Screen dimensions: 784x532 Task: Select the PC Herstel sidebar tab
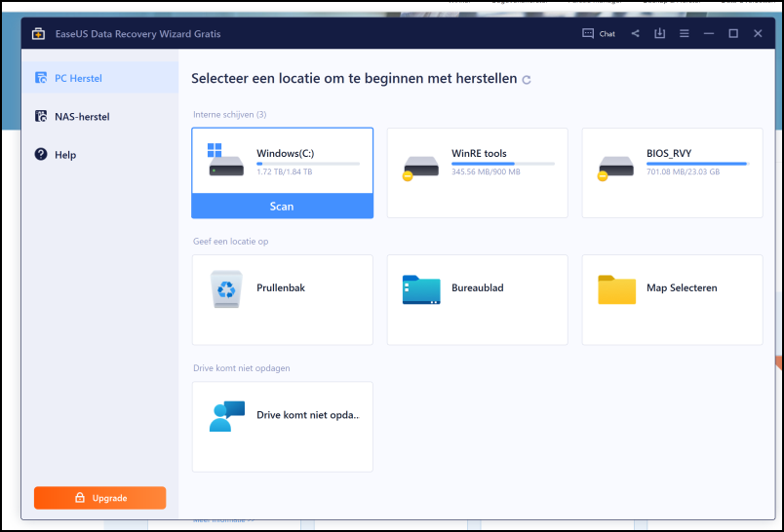(100, 78)
